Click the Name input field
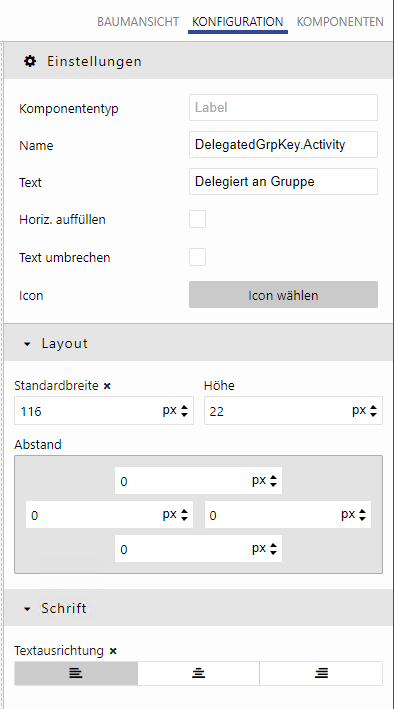394x709 pixels. pyautogui.click(x=283, y=145)
